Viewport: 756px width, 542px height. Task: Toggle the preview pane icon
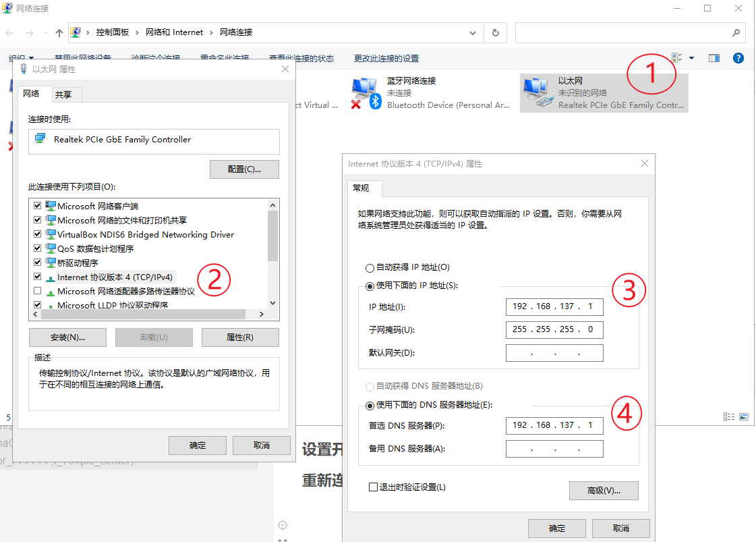coord(714,58)
